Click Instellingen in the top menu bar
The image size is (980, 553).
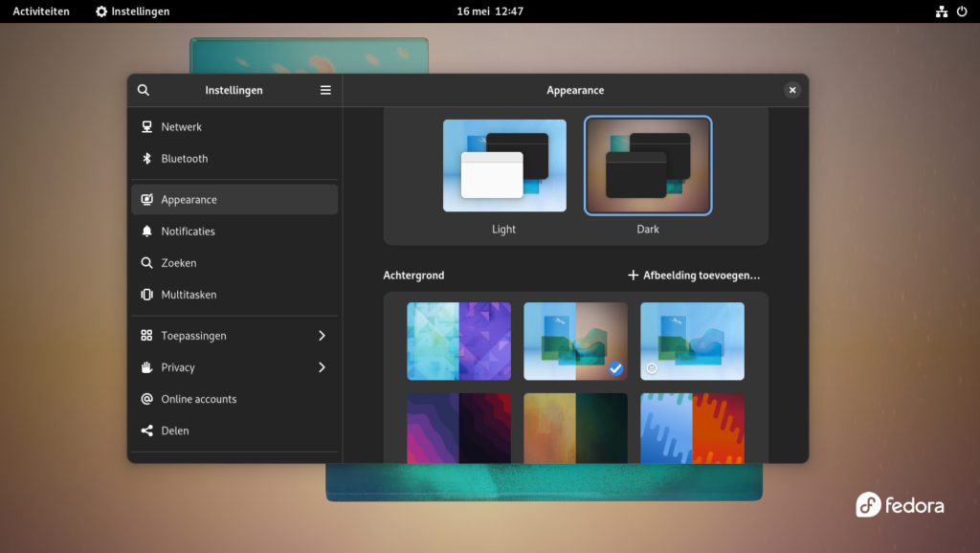[x=130, y=11]
